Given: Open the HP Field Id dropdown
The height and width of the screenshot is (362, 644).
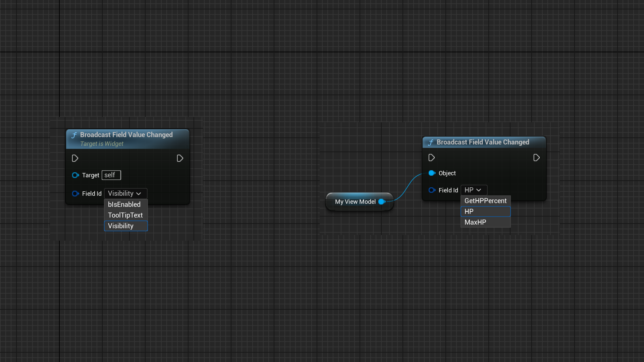Looking at the screenshot, I should click(474, 190).
